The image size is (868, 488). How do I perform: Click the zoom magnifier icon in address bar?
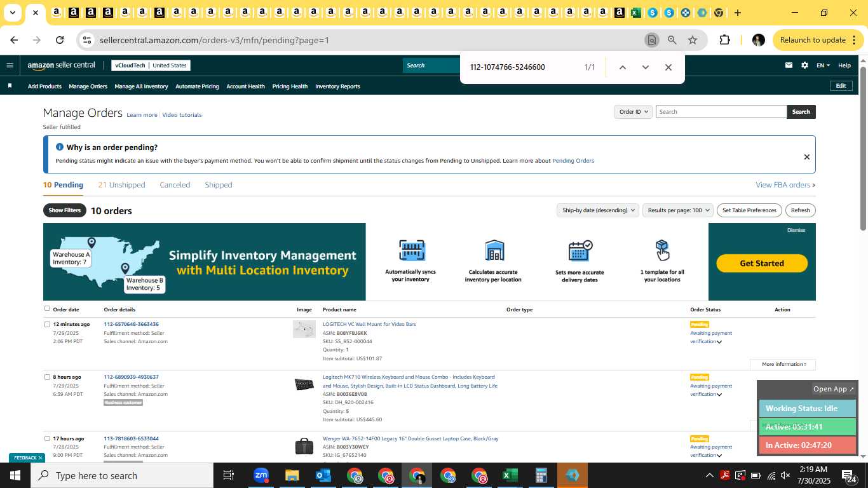click(672, 40)
